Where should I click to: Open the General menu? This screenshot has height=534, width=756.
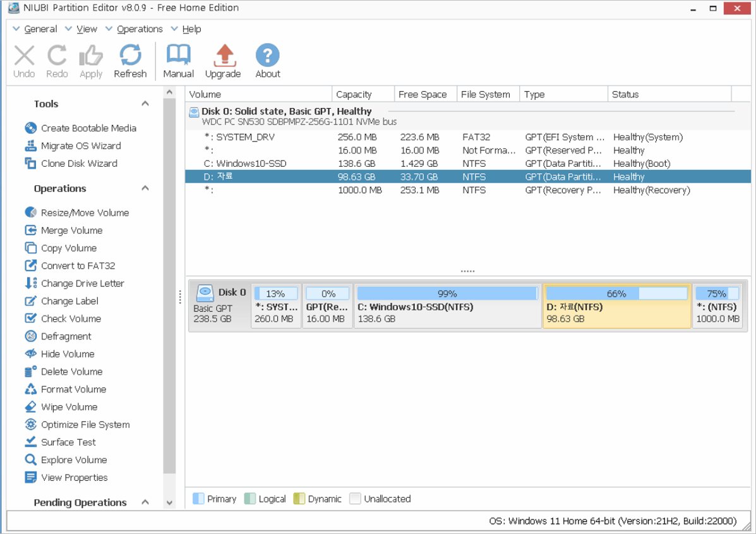40,29
